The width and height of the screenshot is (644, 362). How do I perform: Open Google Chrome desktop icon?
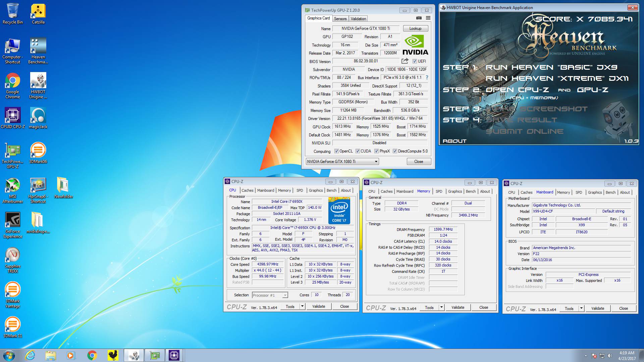pos(13,86)
